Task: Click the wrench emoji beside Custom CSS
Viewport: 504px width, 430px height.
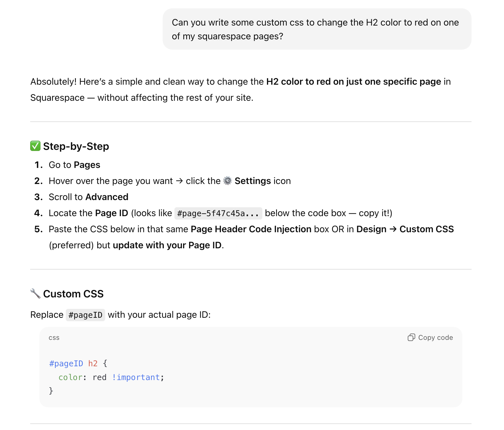Action: point(35,293)
